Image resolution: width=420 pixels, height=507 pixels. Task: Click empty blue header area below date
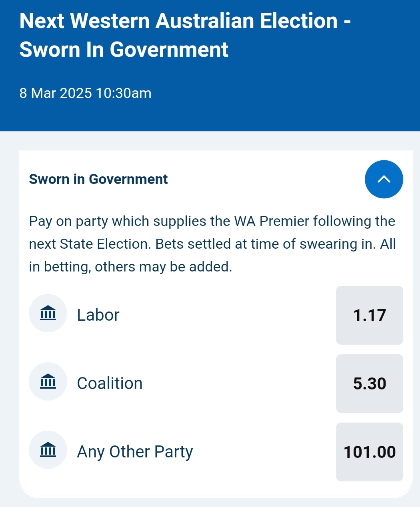210,116
